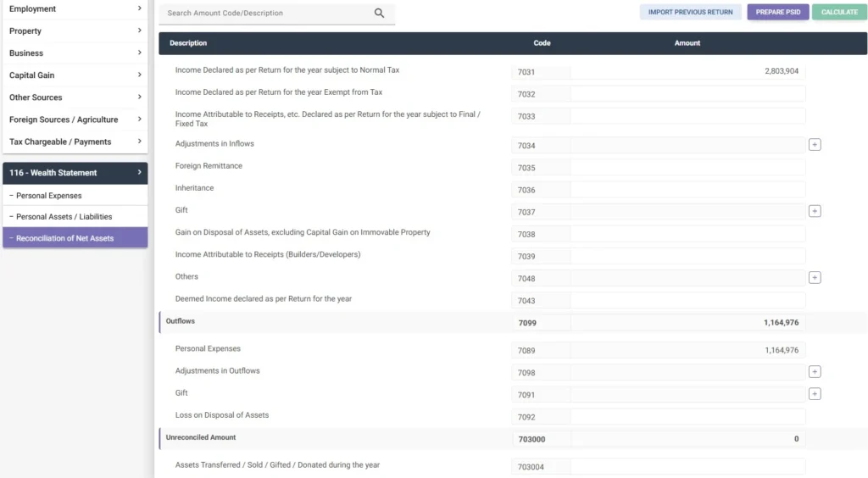The height and width of the screenshot is (478, 868).
Task: Click amount field for Others code 7048
Action: (687, 278)
